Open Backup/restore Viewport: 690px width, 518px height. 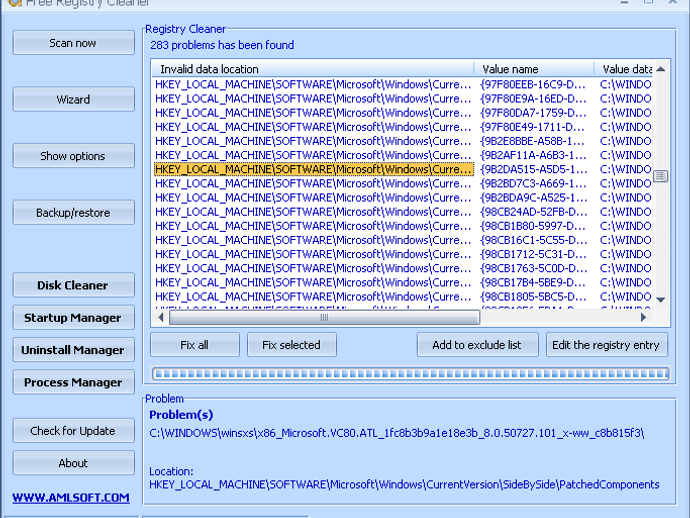pos(73,213)
